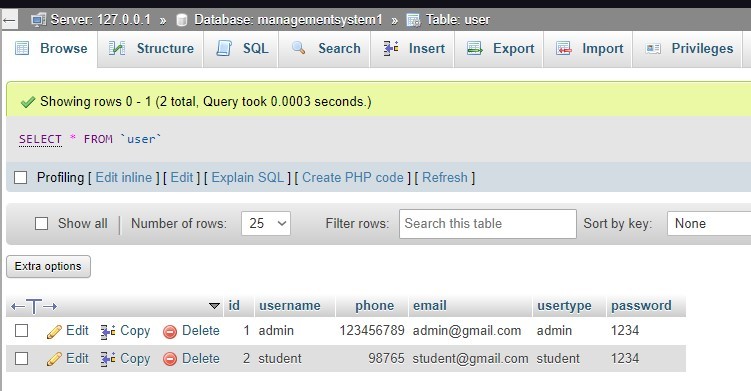Image resolution: width=751 pixels, height=391 pixels.
Task: Click the SELECT keyword in query
Action: 40,139
